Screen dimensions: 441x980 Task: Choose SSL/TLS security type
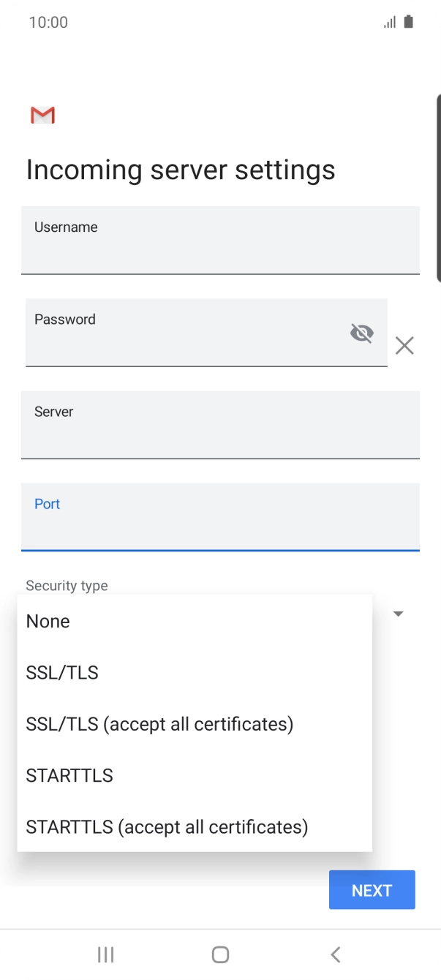click(62, 673)
